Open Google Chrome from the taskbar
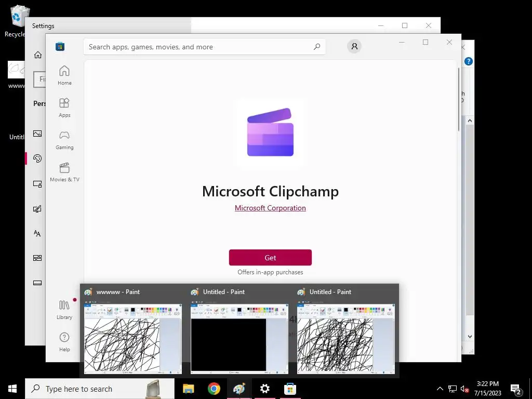The height and width of the screenshot is (399, 532). 214,389
